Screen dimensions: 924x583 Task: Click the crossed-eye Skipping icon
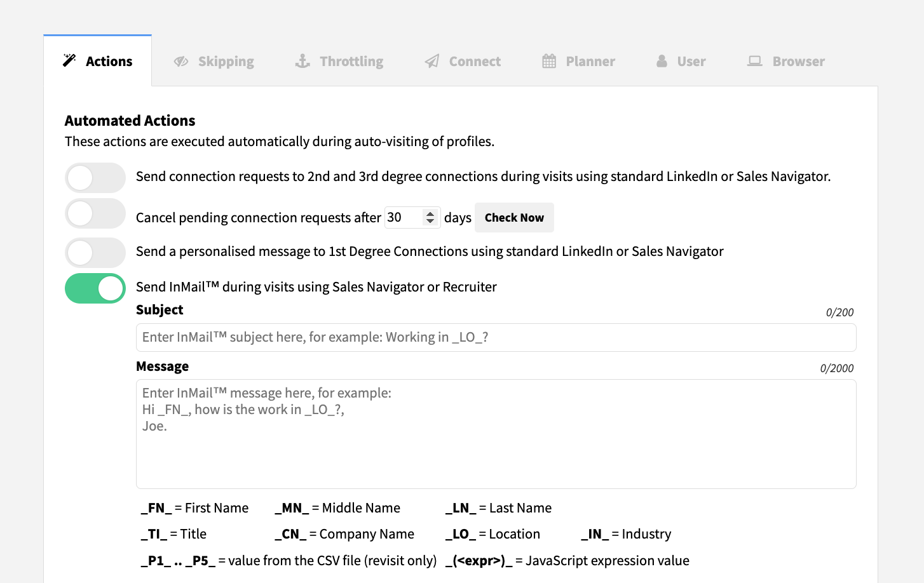pos(181,61)
